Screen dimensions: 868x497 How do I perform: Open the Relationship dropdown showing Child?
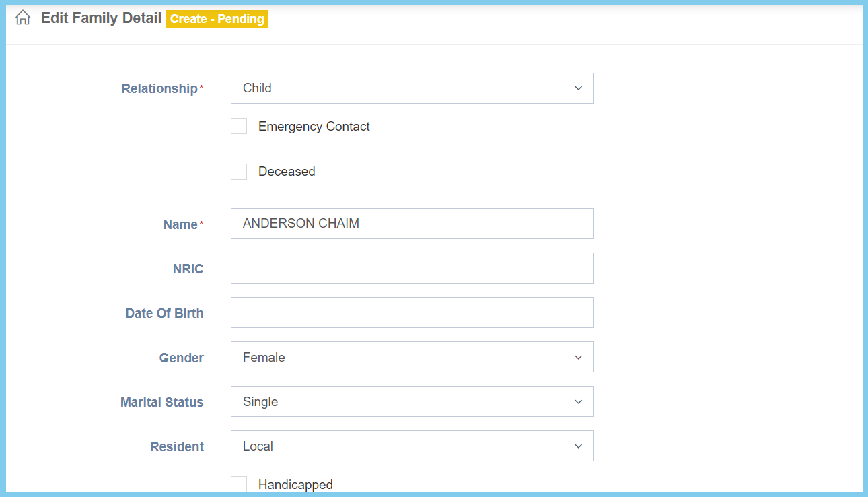[x=412, y=88]
